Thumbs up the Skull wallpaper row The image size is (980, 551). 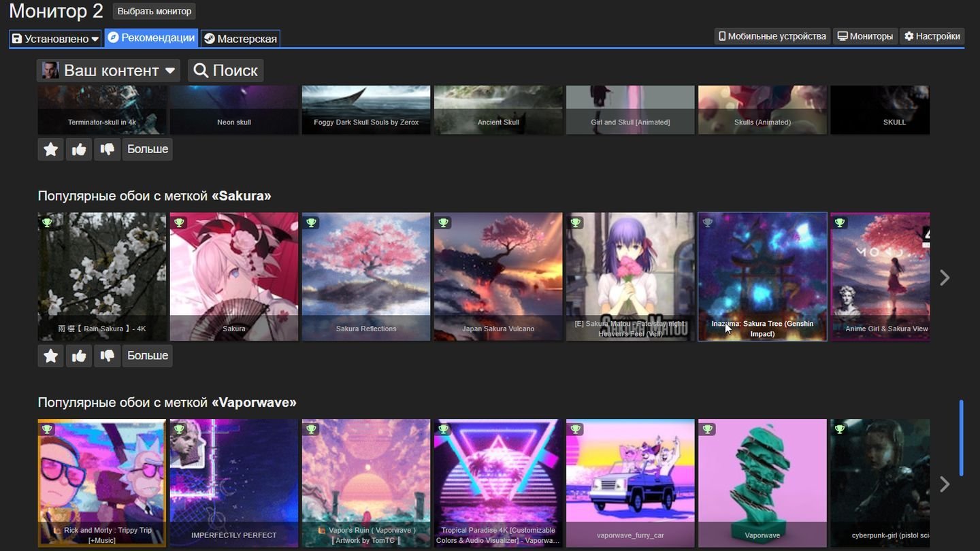point(79,149)
